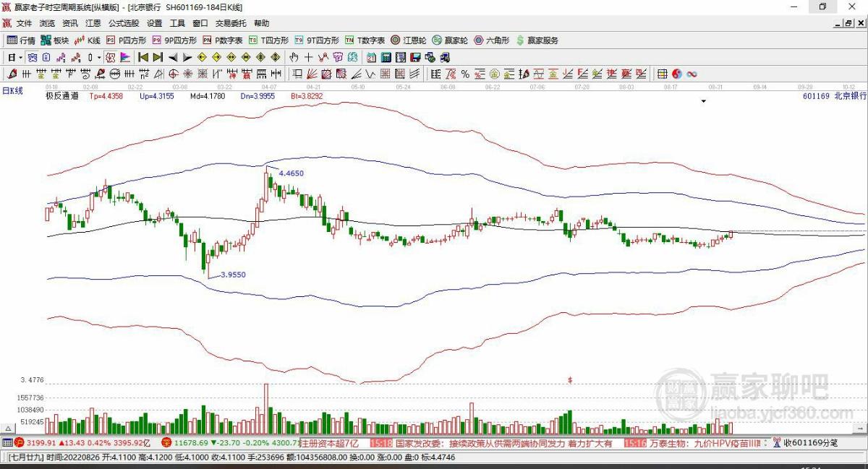Screen dimensions: 868x469
Task: Jump to last bar icon
Action: point(158,57)
